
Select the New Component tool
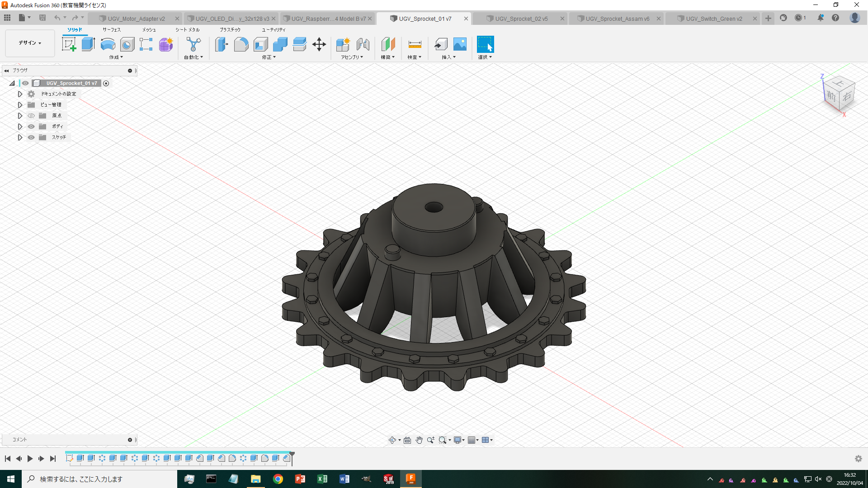click(x=343, y=44)
